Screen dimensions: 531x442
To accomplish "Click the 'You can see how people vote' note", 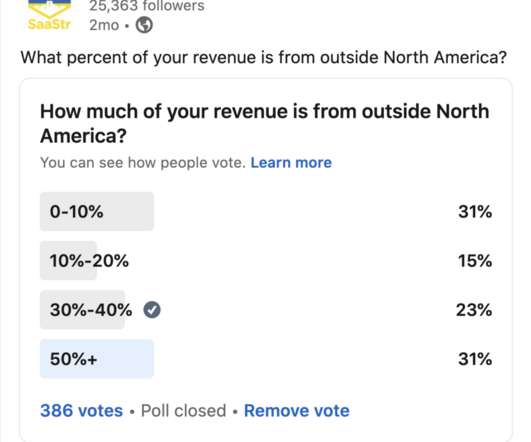I will click(x=143, y=163).
